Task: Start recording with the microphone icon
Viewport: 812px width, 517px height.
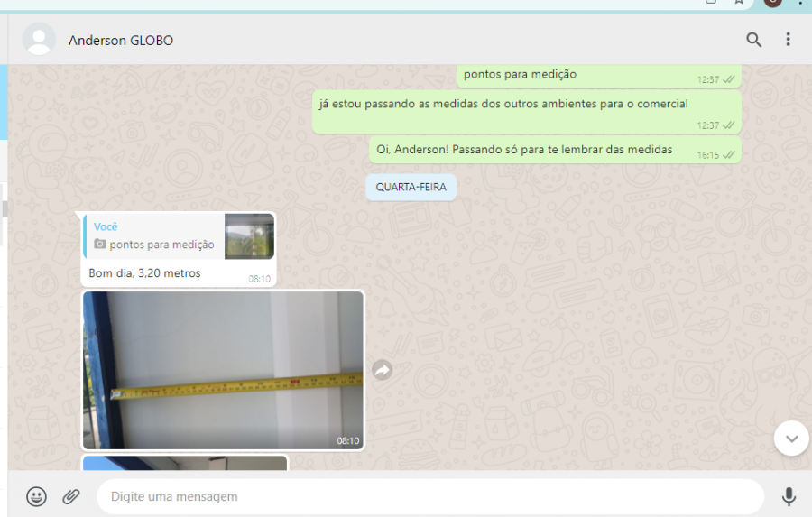Action: pos(789,496)
